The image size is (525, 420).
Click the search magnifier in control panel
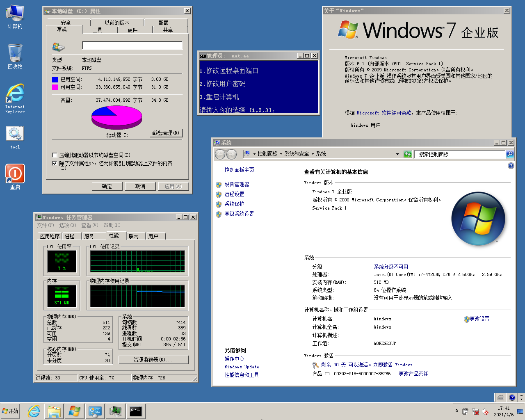pos(510,154)
